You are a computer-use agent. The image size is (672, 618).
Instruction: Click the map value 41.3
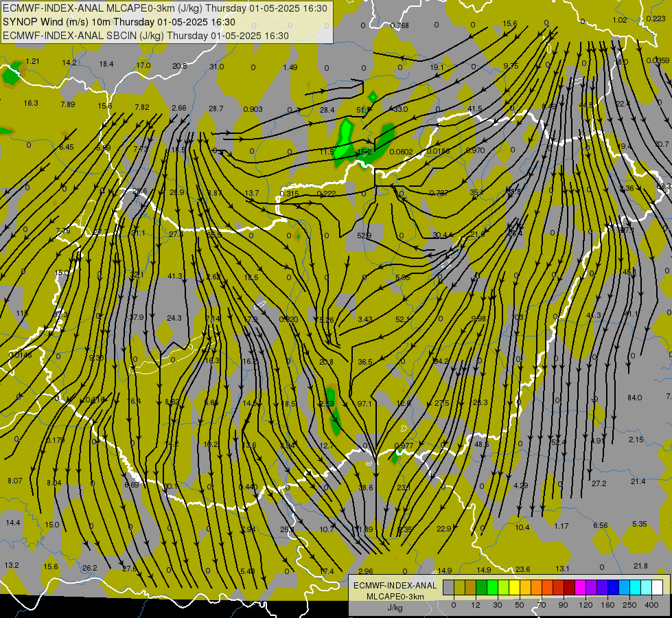[175, 276]
